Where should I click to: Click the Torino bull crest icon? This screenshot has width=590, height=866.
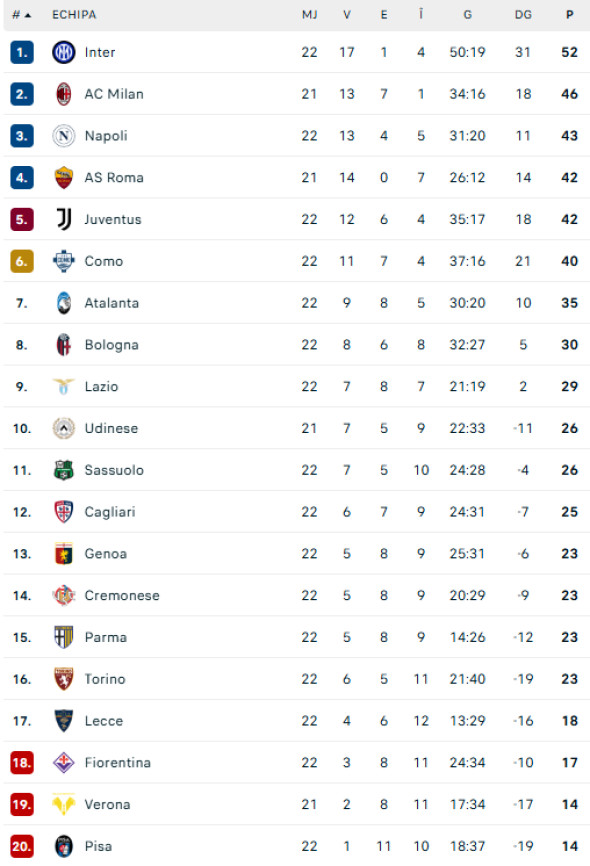pos(60,679)
